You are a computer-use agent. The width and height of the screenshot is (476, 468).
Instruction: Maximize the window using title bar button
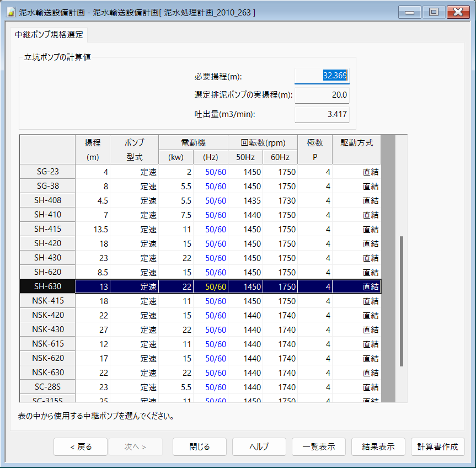tap(433, 12)
